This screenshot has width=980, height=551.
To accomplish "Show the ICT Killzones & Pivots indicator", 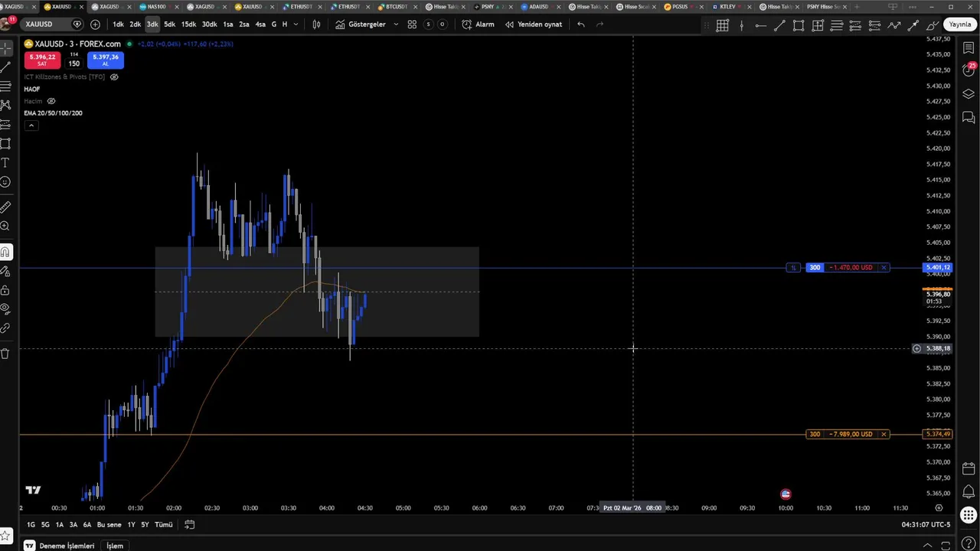I will (114, 77).
